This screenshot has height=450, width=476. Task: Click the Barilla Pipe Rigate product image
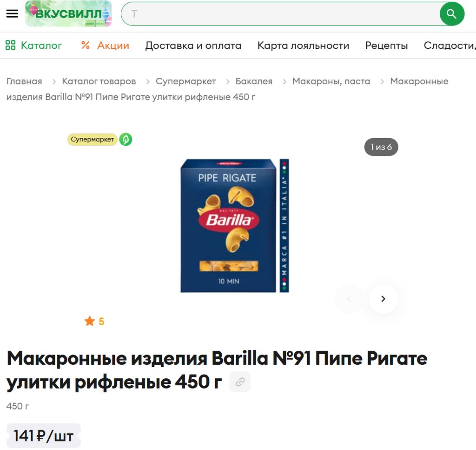[x=235, y=225]
